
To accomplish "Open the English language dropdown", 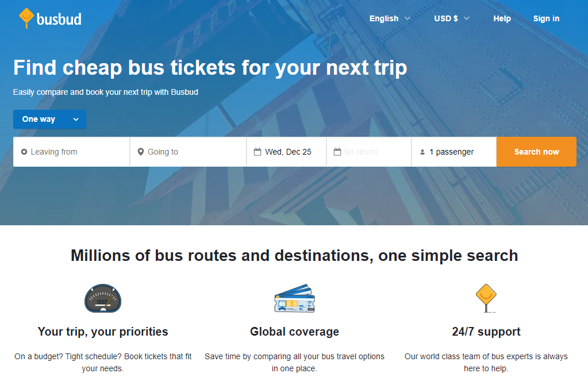I will pos(390,18).
